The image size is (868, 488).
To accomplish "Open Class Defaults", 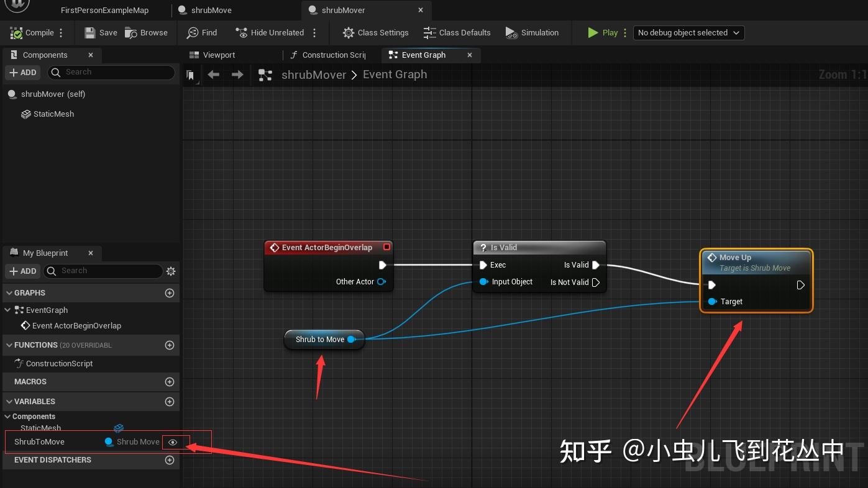I will [x=457, y=33].
